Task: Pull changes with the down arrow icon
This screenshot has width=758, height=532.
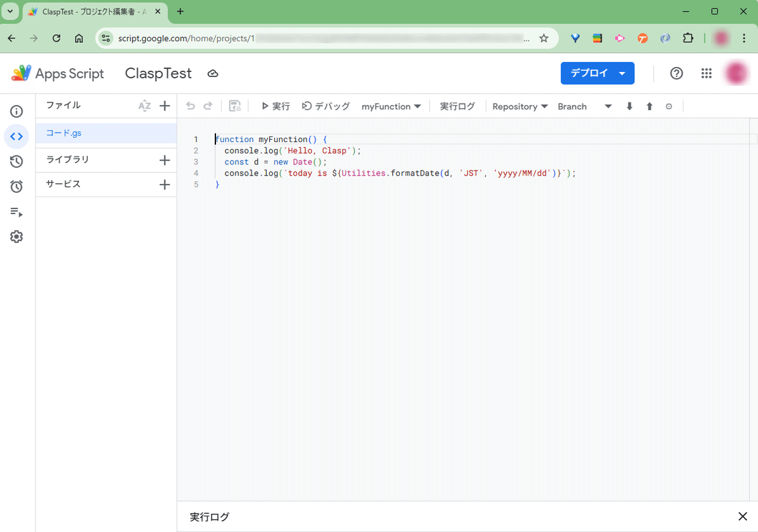Action: (629, 106)
